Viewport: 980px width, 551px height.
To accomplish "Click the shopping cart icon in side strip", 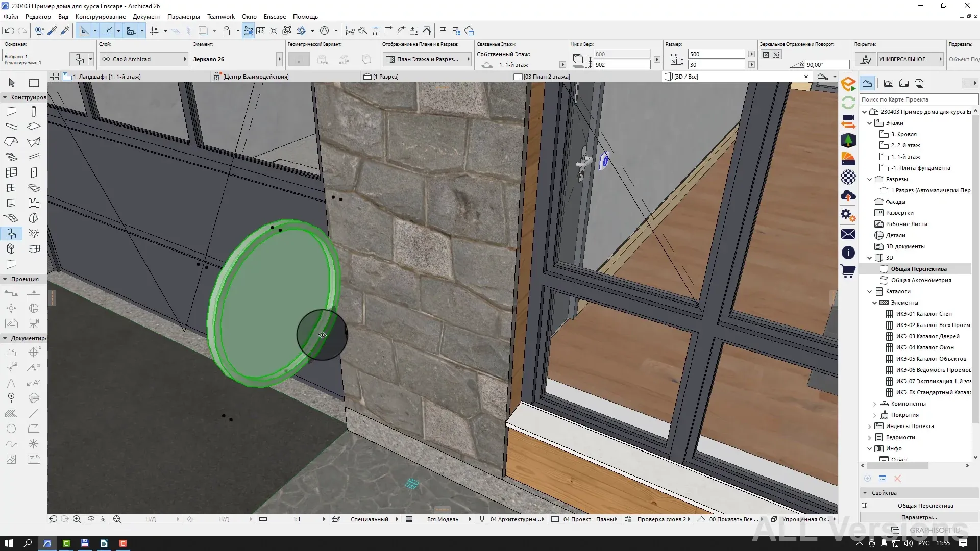I will [x=848, y=271].
